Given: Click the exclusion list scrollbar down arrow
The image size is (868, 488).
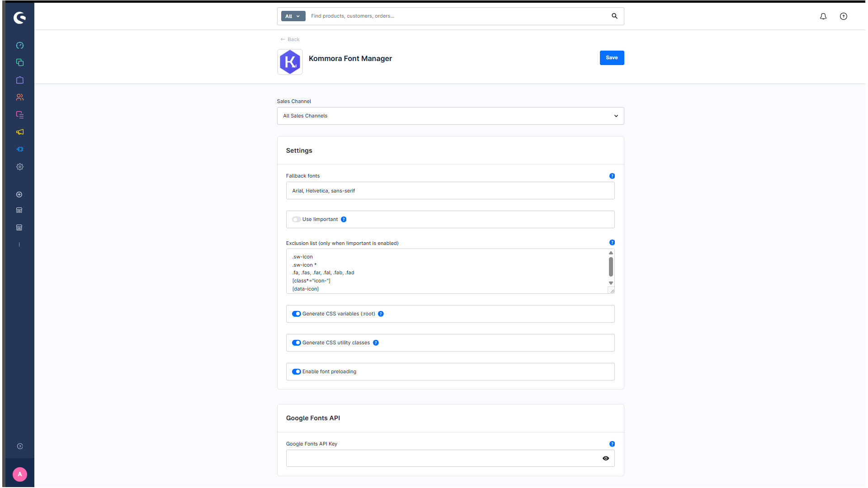Looking at the screenshot, I should tap(611, 283).
